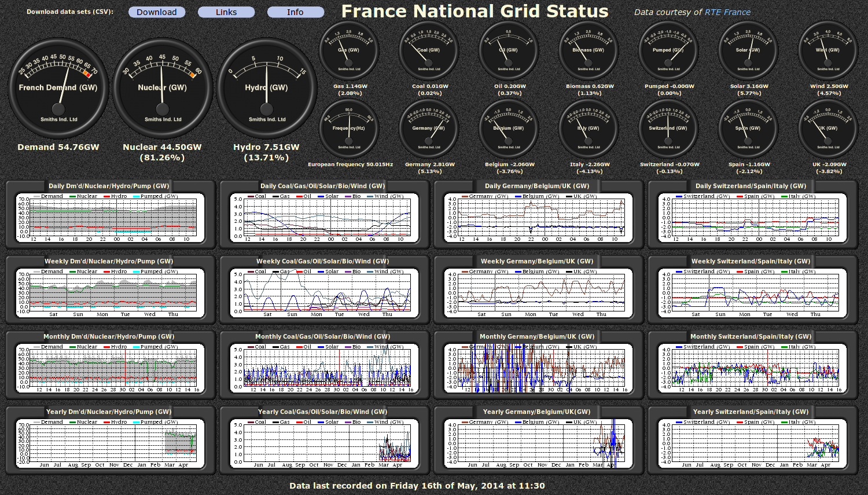This screenshot has height=495, width=868.
Task: Click the large Hydro gauge dial
Action: 267,88
